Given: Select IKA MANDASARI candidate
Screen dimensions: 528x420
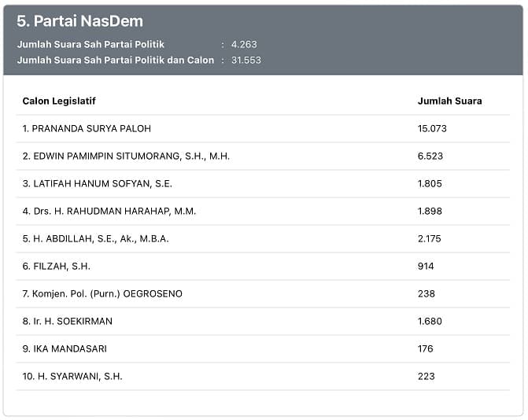Looking at the screenshot, I should 65,348.
